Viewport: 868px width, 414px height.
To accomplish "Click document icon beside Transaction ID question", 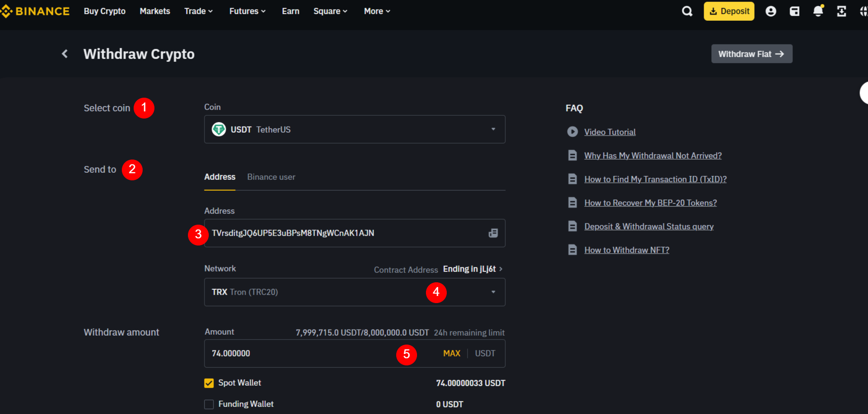I will pos(572,179).
